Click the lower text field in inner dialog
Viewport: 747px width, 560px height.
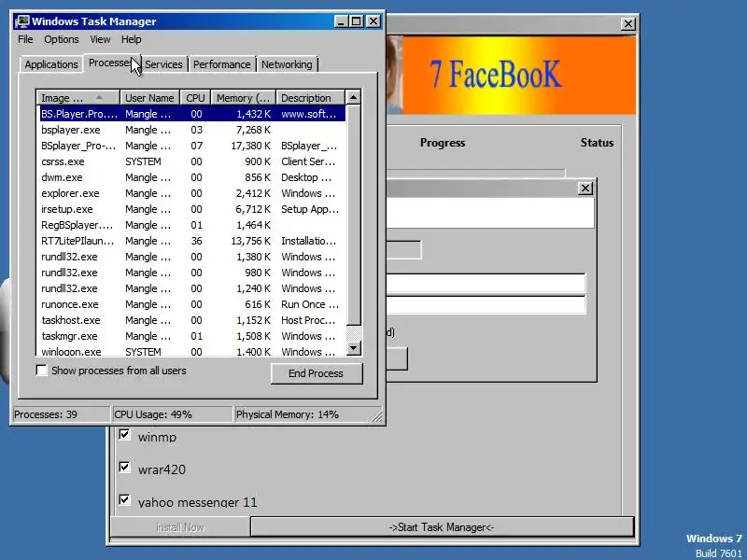coord(486,305)
